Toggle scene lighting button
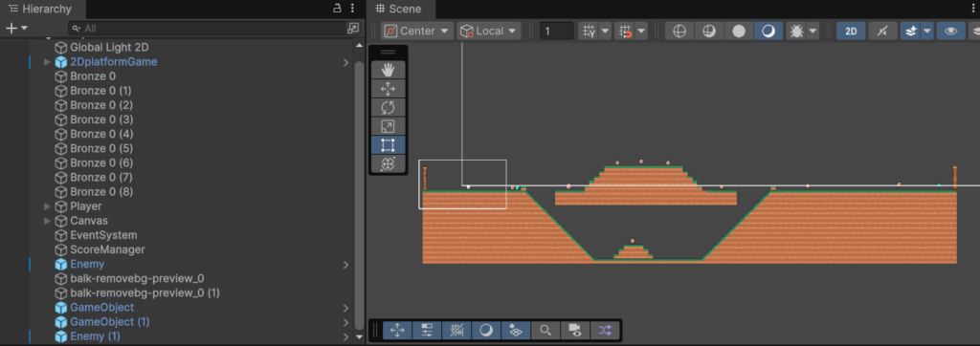The width and height of the screenshot is (980, 346). pyautogui.click(x=881, y=31)
